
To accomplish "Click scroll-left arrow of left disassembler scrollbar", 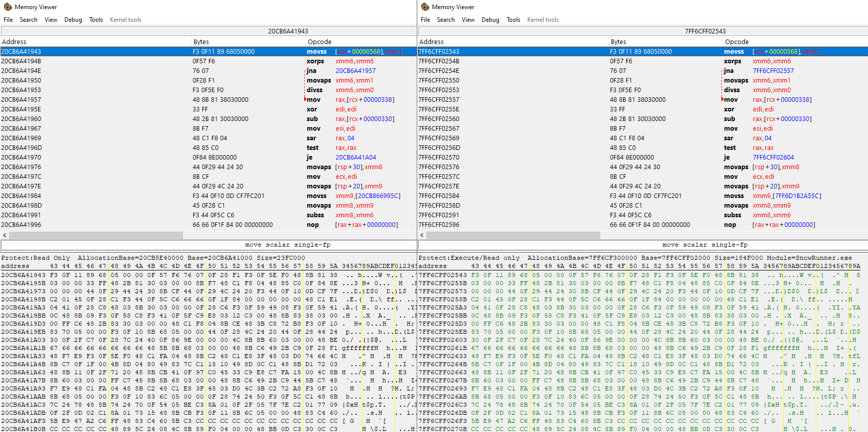I will (x=5, y=235).
